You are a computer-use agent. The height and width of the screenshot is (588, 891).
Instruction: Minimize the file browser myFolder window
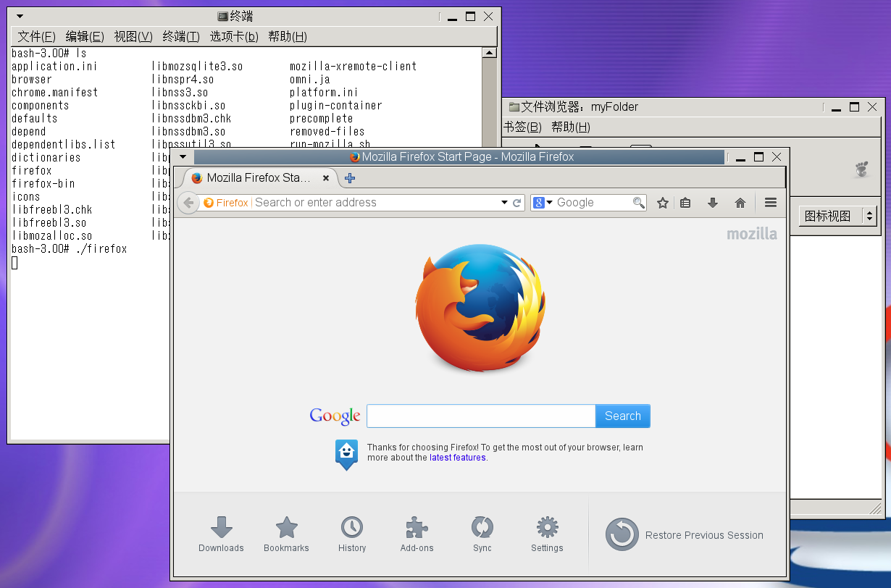coord(836,106)
